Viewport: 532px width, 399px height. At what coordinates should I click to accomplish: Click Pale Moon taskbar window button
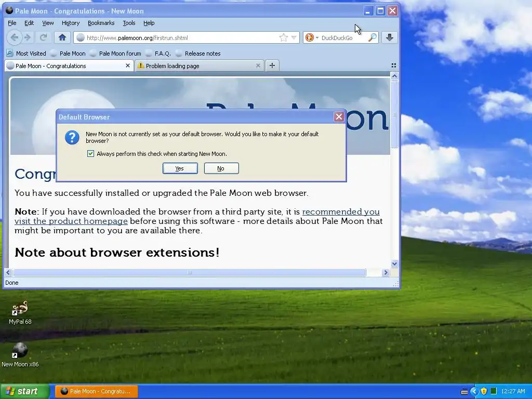96,391
